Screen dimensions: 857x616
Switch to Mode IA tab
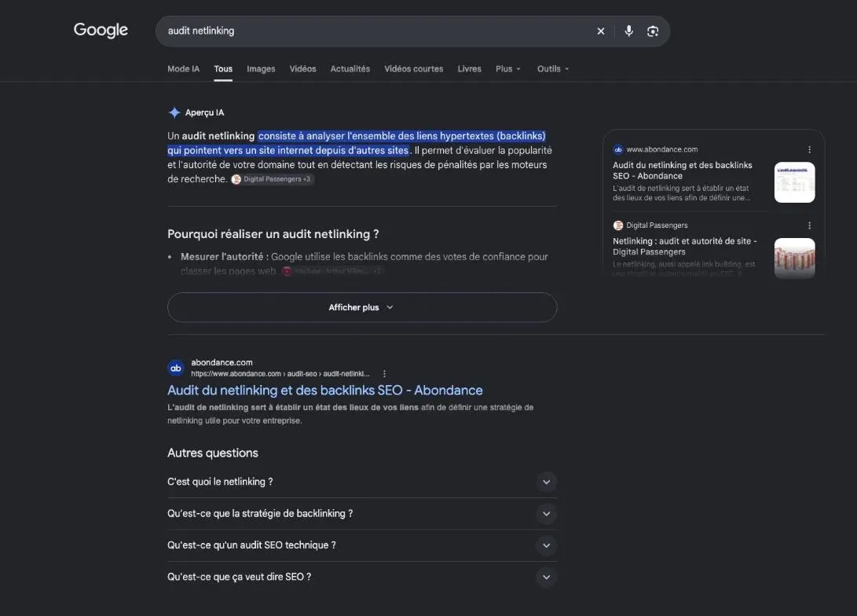[x=183, y=69]
